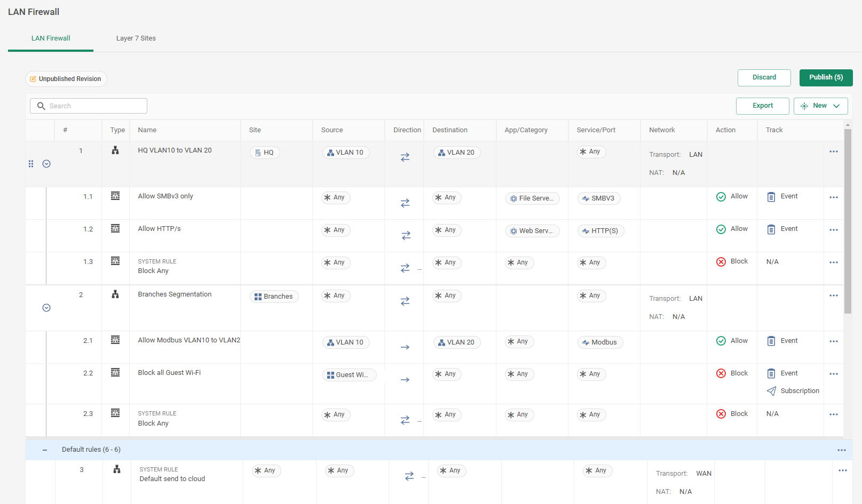Click the Allow icon for Allow SMBv3 only
The height and width of the screenshot is (504, 862).
721,197
